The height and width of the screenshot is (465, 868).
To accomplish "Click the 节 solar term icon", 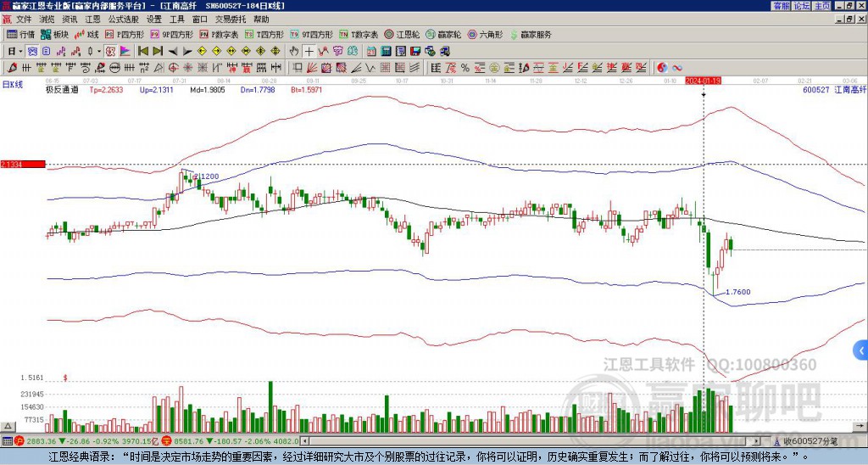I will tap(337, 51).
